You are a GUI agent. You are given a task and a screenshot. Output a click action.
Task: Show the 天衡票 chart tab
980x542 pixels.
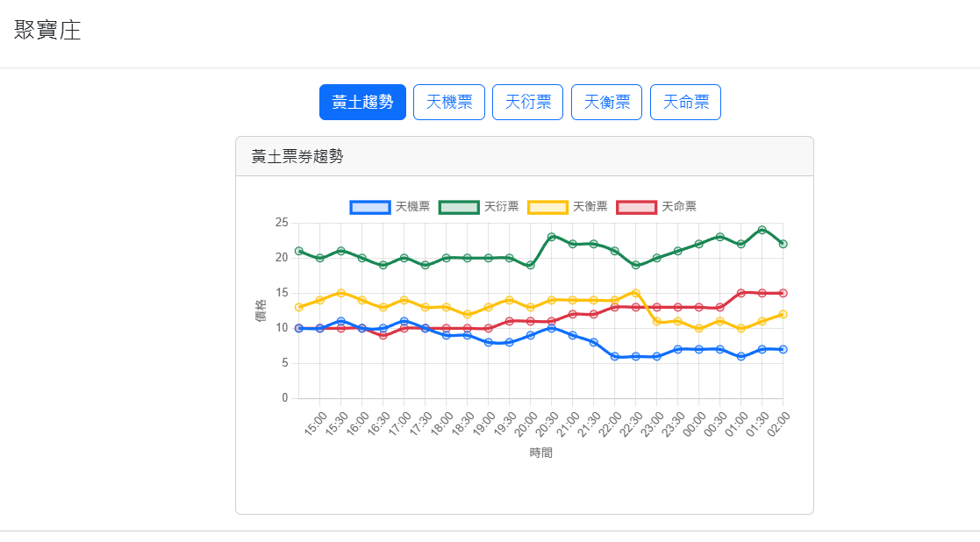(607, 102)
